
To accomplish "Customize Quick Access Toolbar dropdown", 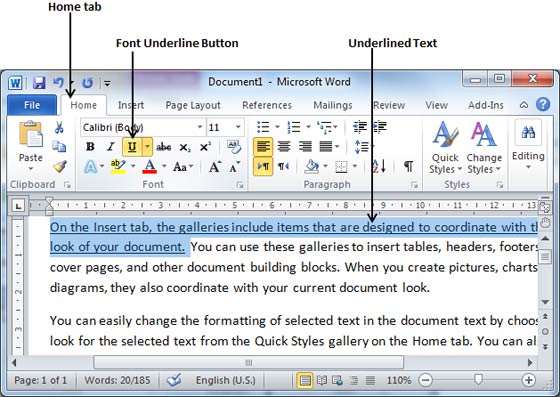I will click(107, 84).
